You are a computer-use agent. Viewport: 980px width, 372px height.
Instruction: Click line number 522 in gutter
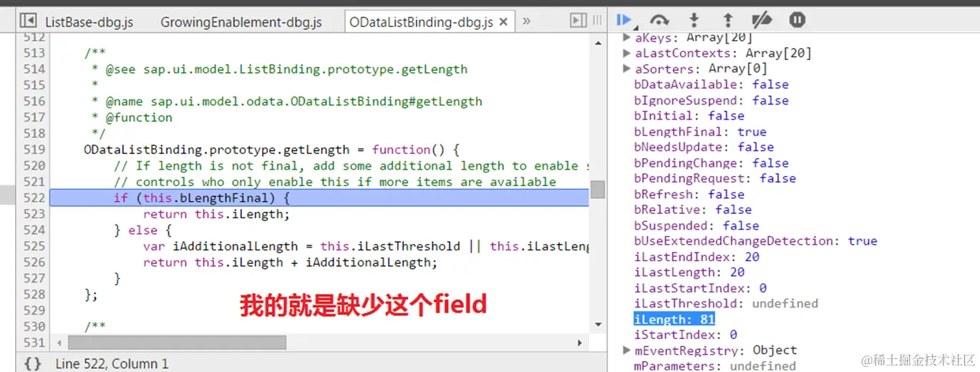click(x=34, y=197)
